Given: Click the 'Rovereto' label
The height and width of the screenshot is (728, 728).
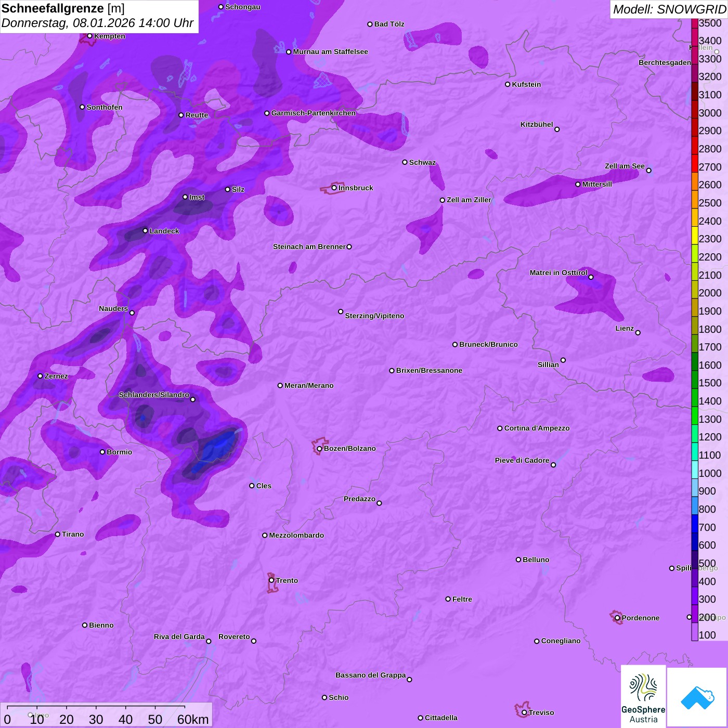Looking at the screenshot, I should (234, 636).
